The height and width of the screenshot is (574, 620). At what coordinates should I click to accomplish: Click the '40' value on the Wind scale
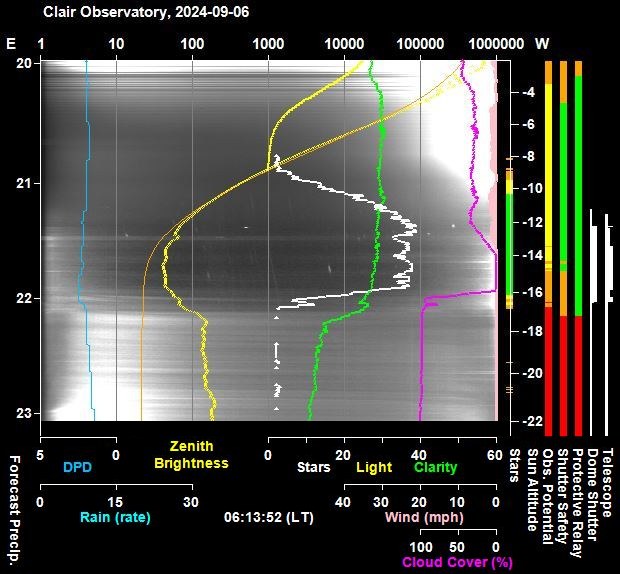(343, 502)
